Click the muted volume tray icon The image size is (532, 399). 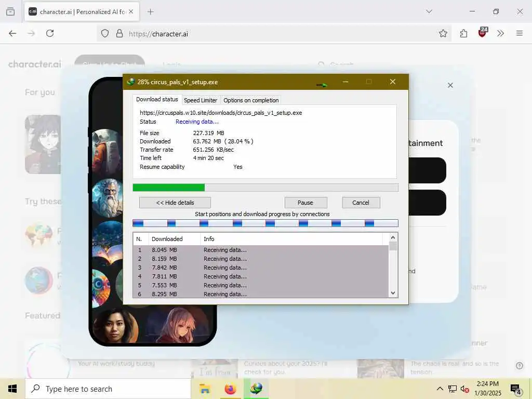(x=465, y=389)
